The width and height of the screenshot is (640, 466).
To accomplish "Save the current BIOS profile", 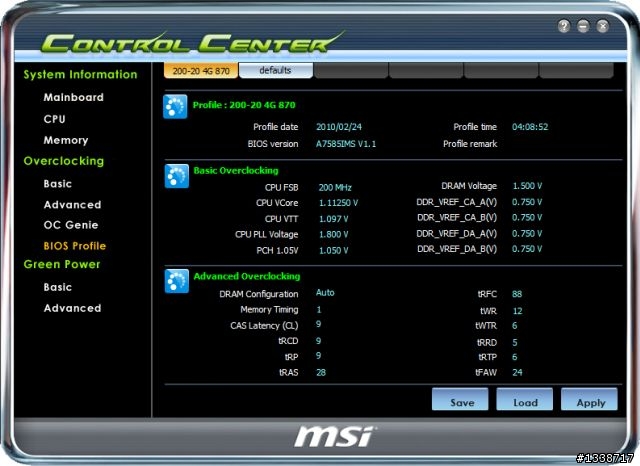I will tap(460, 399).
